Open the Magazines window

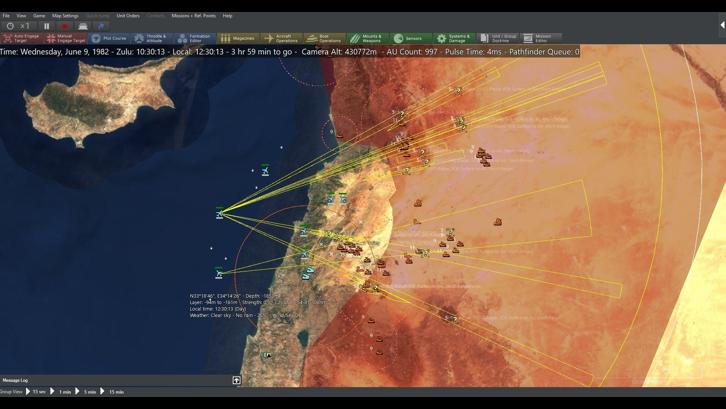[238, 38]
